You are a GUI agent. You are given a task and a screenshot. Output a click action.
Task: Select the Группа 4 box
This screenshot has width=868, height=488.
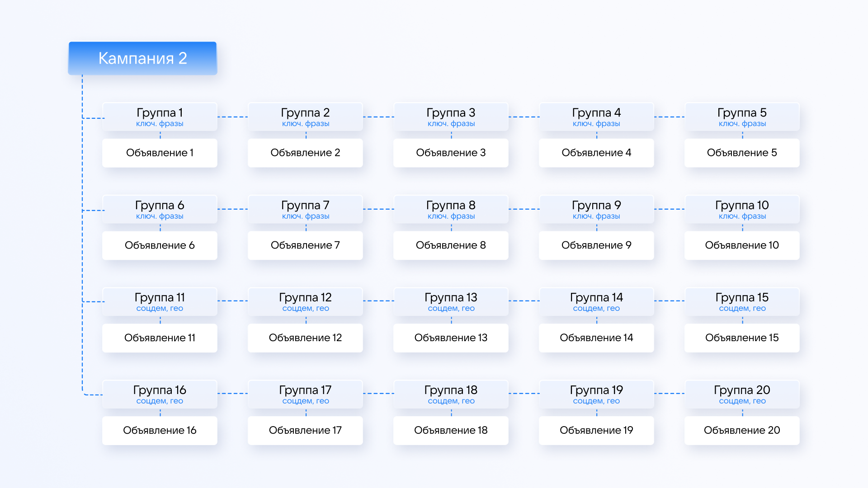tap(596, 117)
